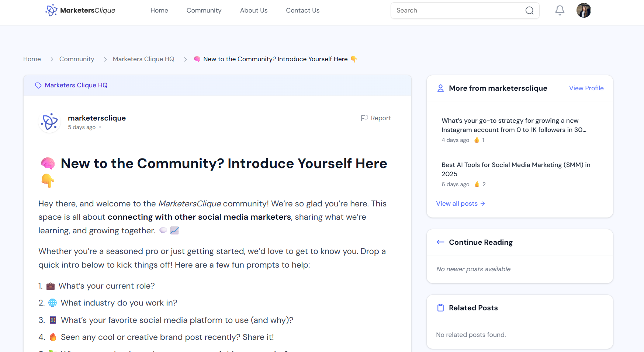This screenshot has width=644, height=352.
Task: Click the Continue Reading back arrow
Action: click(x=440, y=242)
